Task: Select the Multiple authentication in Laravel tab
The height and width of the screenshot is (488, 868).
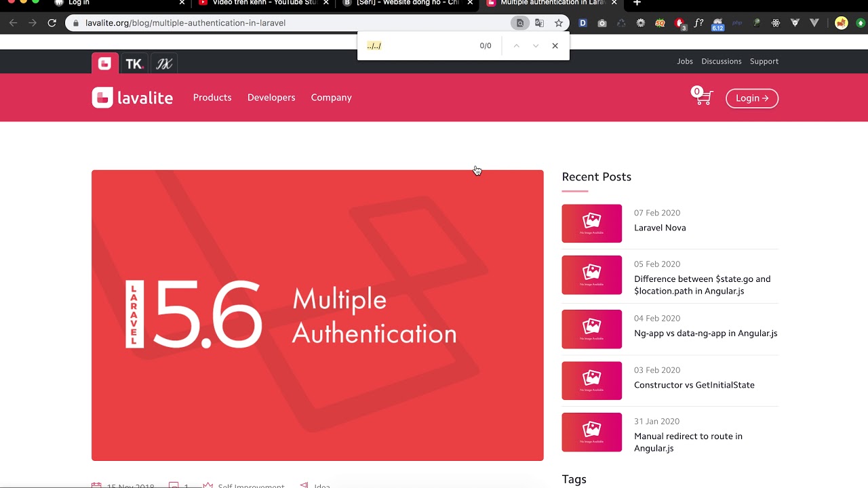Action: point(551,3)
